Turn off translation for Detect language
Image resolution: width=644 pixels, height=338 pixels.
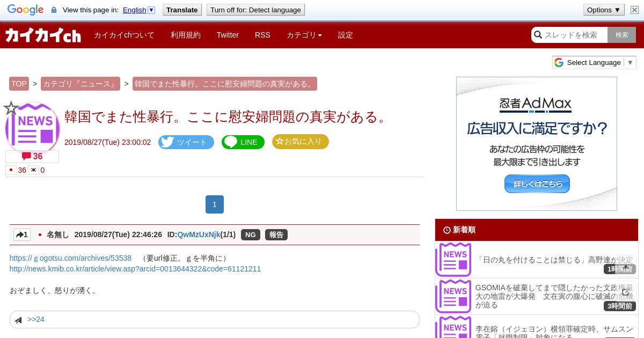[x=255, y=10]
